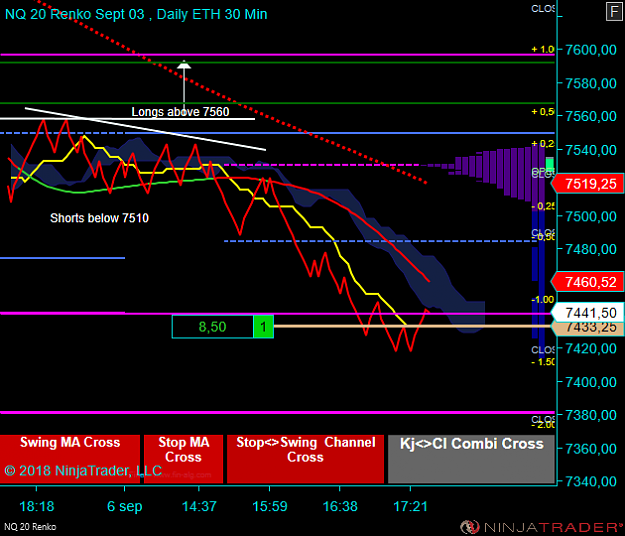Screen dimensions: 625x536
Task: Click the Swing MA Cross button
Action: 70,459
